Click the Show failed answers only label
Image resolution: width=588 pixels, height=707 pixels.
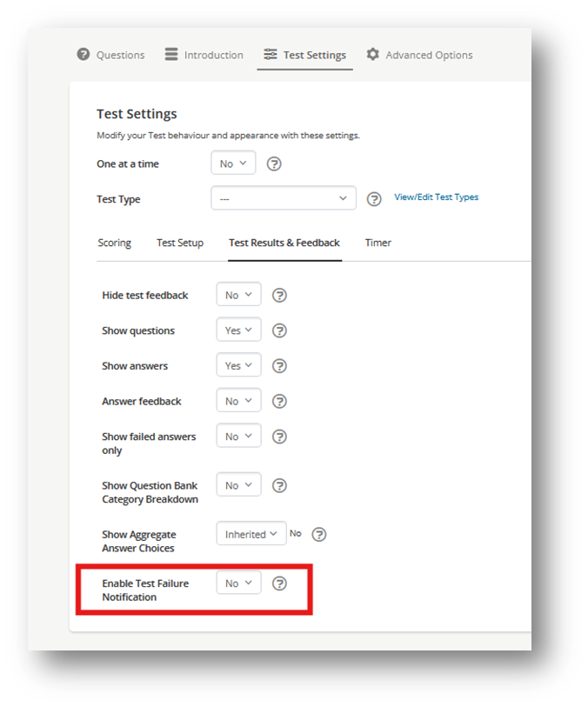(x=149, y=444)
